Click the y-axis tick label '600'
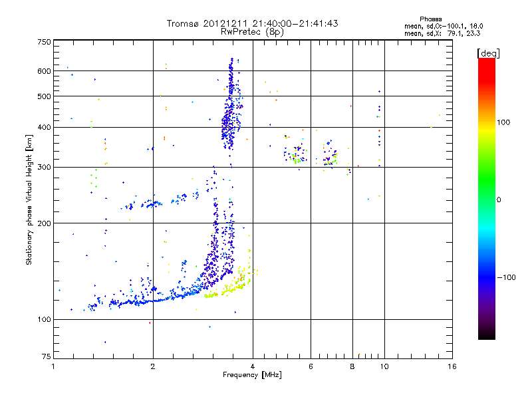The image size is (532, 399). tap(44, 71)
